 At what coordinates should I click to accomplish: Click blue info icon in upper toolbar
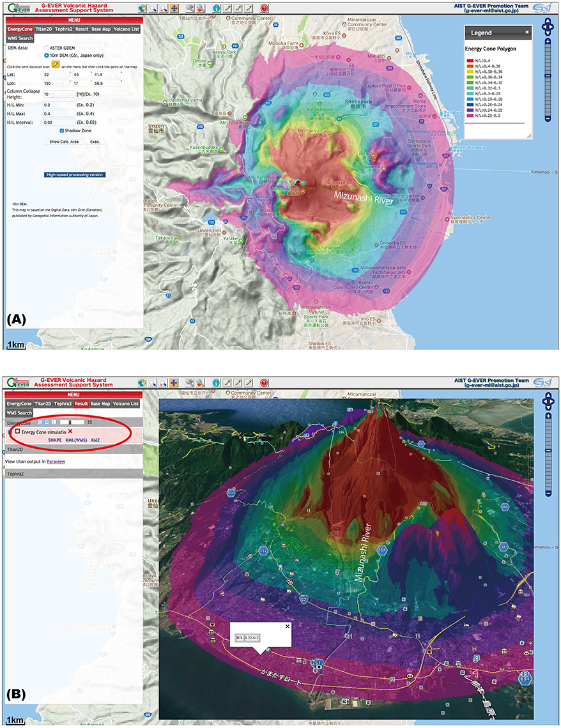click(217, 8)
